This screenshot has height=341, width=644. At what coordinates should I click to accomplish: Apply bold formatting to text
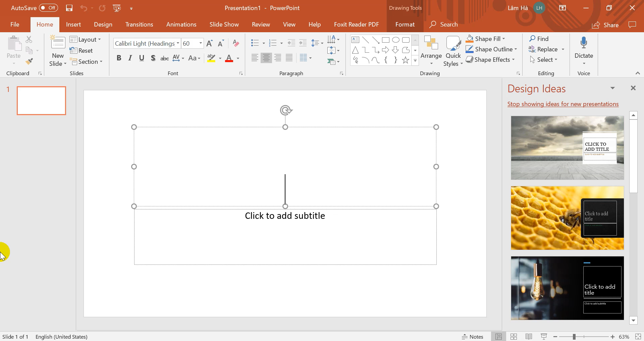(119, 58)
